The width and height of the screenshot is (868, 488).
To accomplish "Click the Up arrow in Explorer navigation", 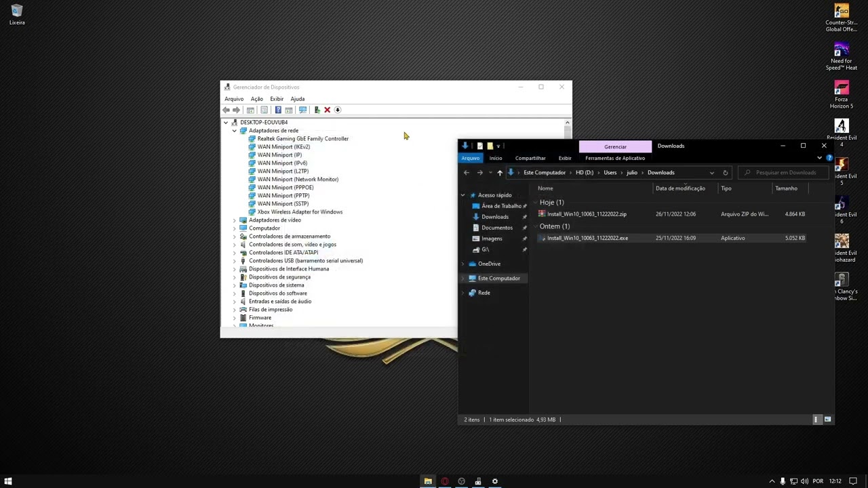I will (x=500, y=173).
